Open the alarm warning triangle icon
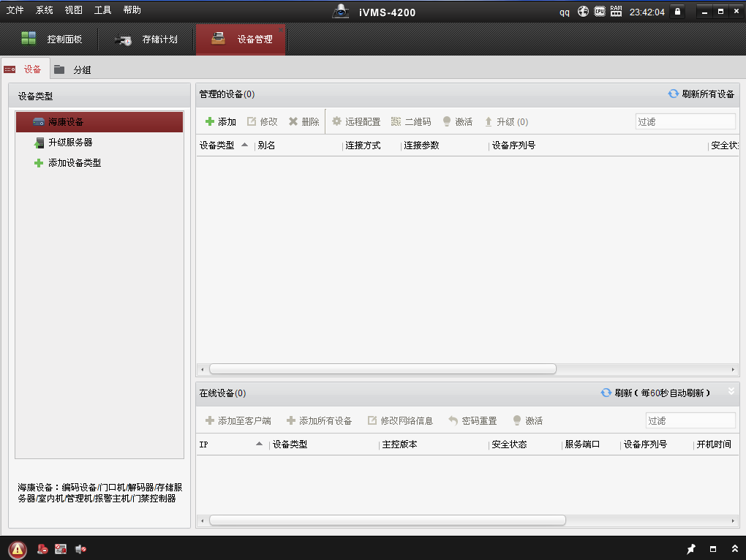Screen dimensions: 746x560 pos(18,550)
